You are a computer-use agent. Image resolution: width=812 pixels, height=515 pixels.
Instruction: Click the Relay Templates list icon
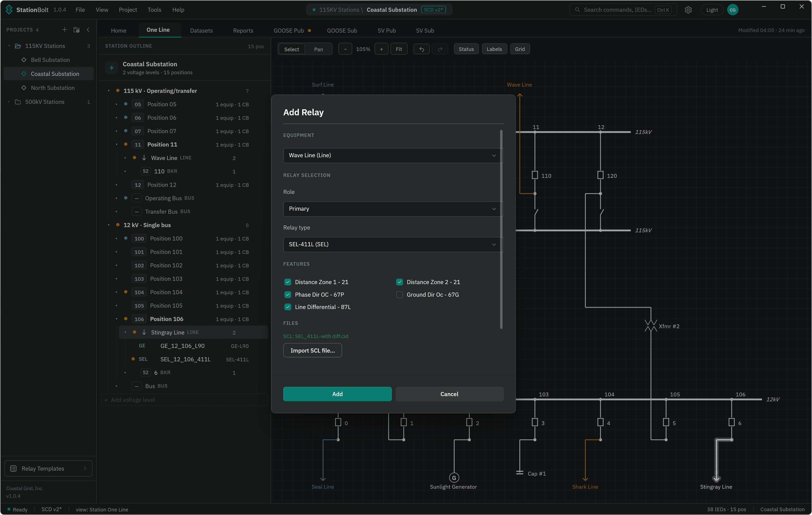(x=13, y=468)
